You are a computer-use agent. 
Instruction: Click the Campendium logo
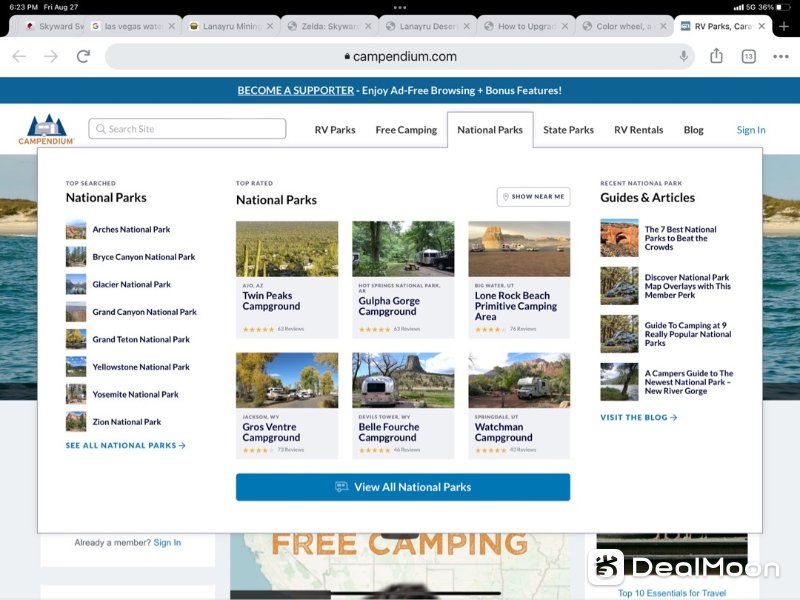click(x=46, y=129)
